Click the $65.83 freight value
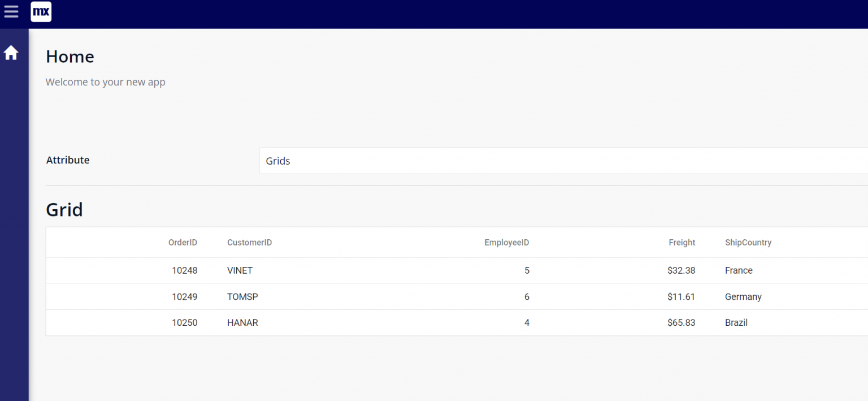868x401 pixels. tap(681, 322)
